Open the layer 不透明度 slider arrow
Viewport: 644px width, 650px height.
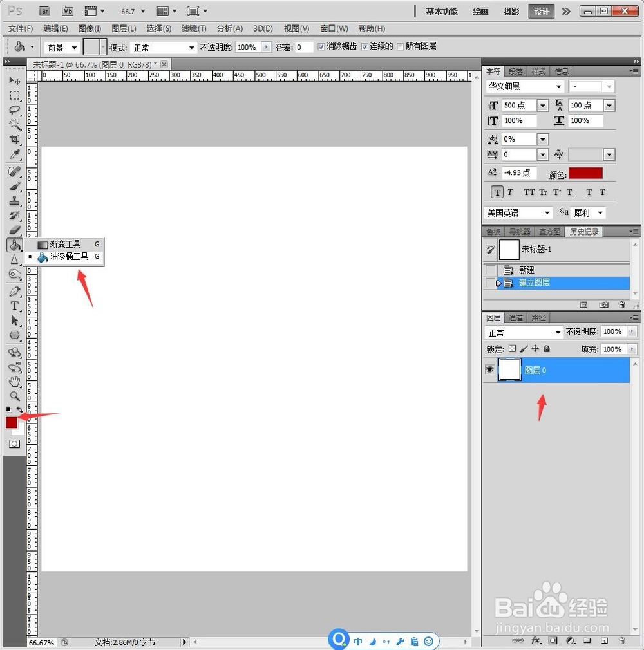[632, 331]
